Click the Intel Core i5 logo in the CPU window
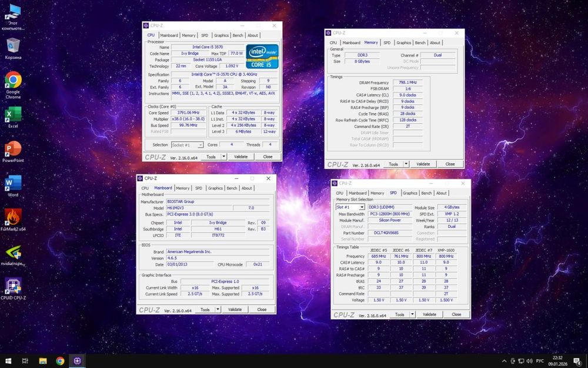The width and height of the screenshot is (588, 368). (262, 57)
